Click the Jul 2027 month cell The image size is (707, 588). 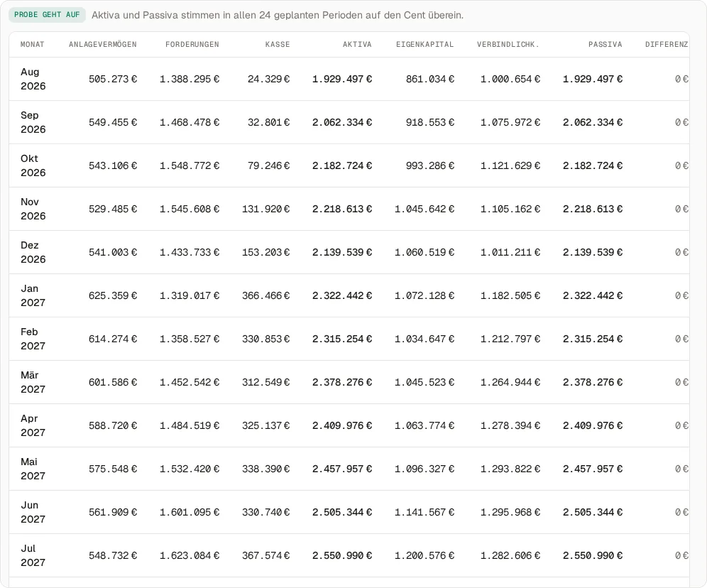coord(33,555)
